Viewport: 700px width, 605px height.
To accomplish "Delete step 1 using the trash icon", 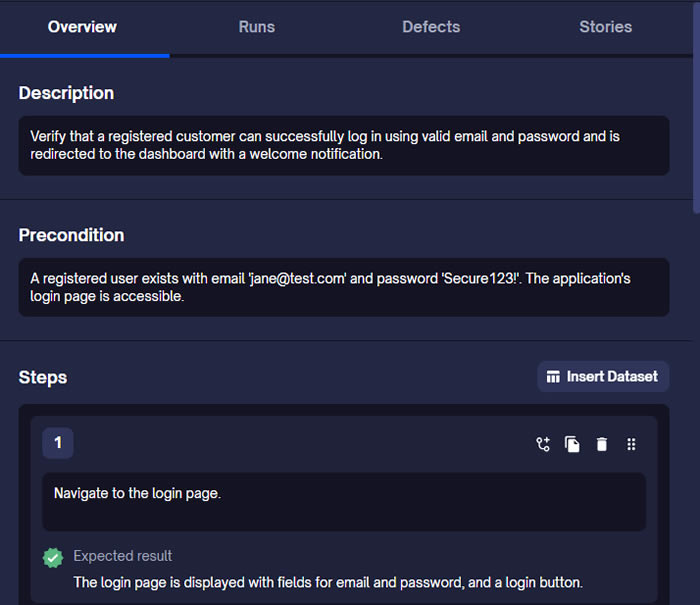I will pyautogui.click(x=601, y=444).
